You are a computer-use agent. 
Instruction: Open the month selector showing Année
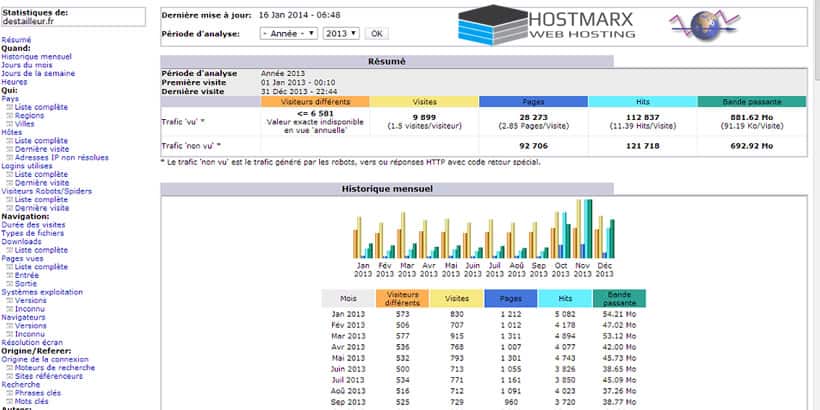pyautogui.click(x=288, y=33)
